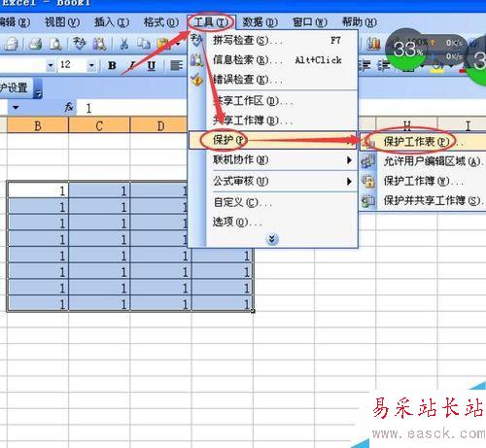Click the font size box showing 12
This screenshot has width=486, height=448.
click(x=72, y=65)
